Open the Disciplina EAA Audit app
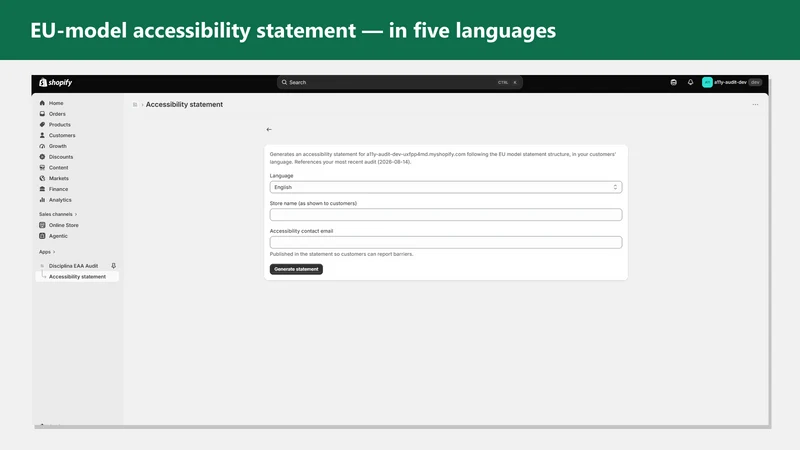800x450 pixels. coord(73,266)
